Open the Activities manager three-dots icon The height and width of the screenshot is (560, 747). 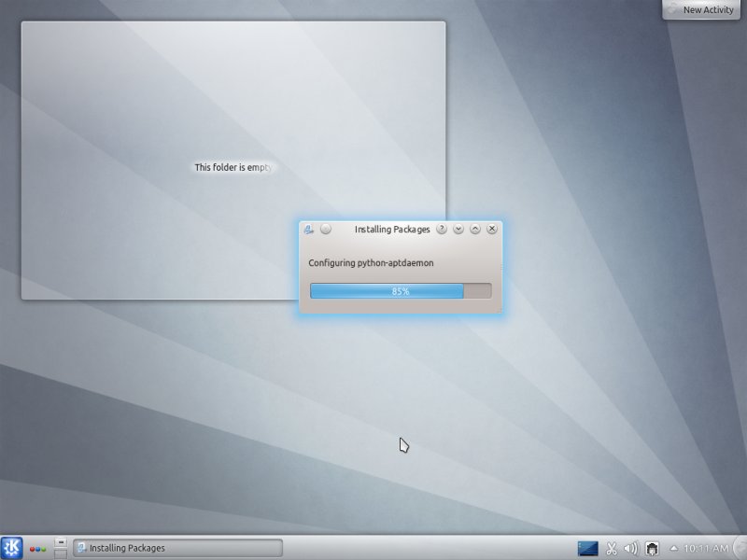pos(37,549)
